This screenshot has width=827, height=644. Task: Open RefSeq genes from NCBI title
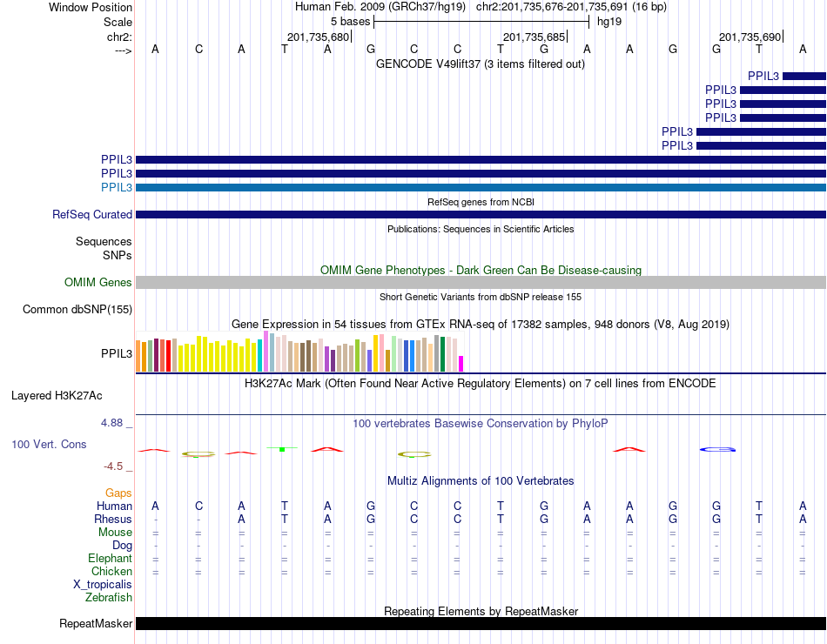(481, 202)
